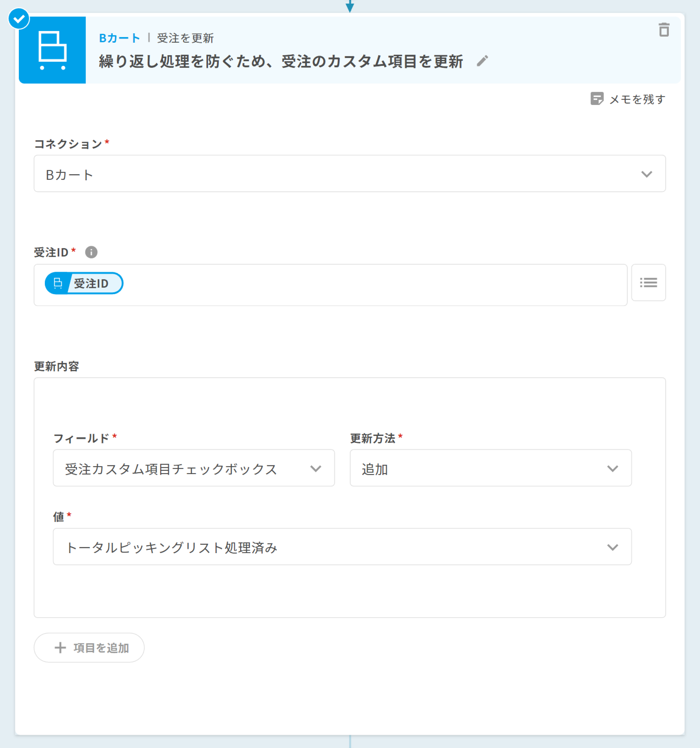Click the arrow connector above the card

click(350, 6)
